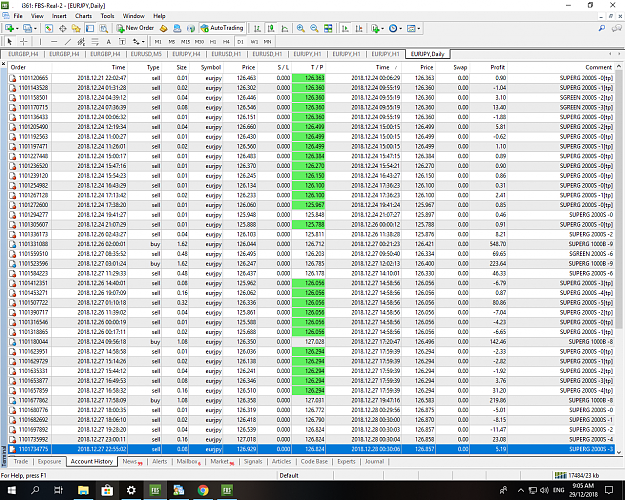Click the New Order button
Image resolution: width=625 pixels, height=500 pixels.
[135, 28]
